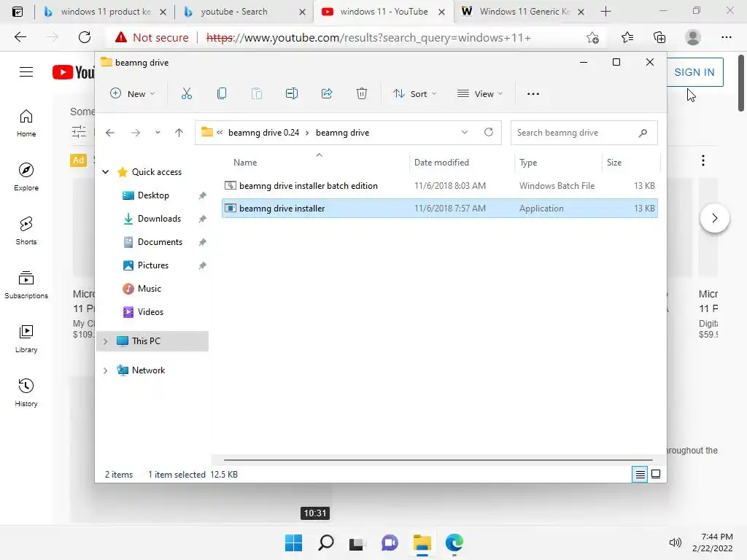Open recent locations chevron in Explorer

(158, 133)
